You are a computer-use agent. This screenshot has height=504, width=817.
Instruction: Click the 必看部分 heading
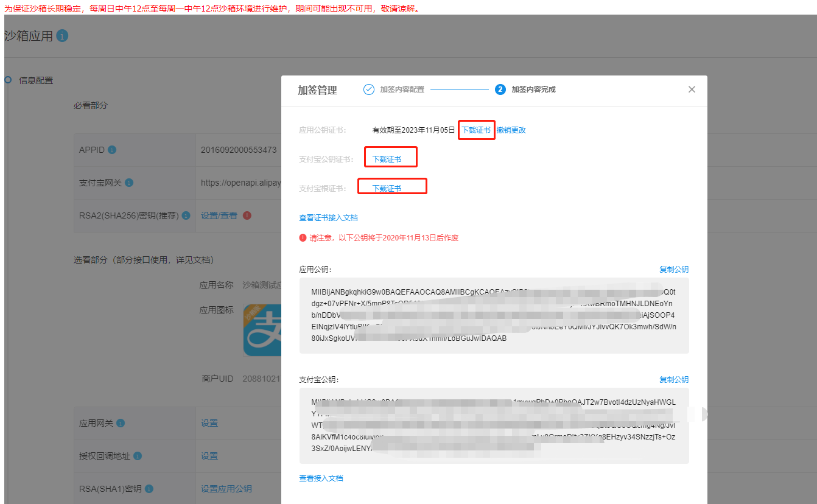(91, 105)
